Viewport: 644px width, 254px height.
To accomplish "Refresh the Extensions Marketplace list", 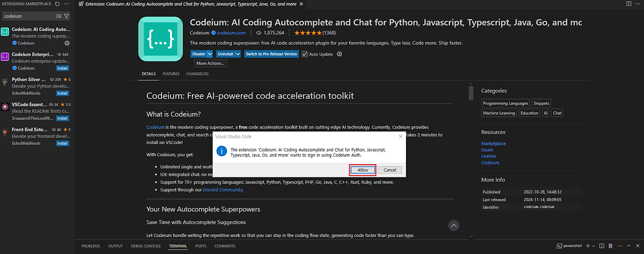I will [57, 4].
